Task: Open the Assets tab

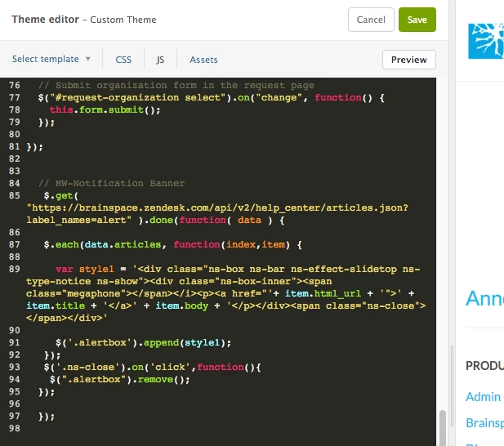Action: [203, 60]
